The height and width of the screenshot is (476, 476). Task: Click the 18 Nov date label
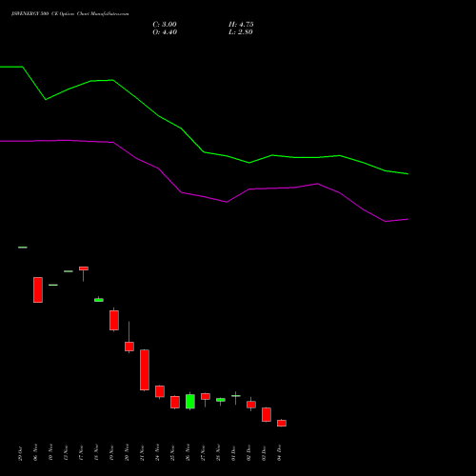(96, 452)
